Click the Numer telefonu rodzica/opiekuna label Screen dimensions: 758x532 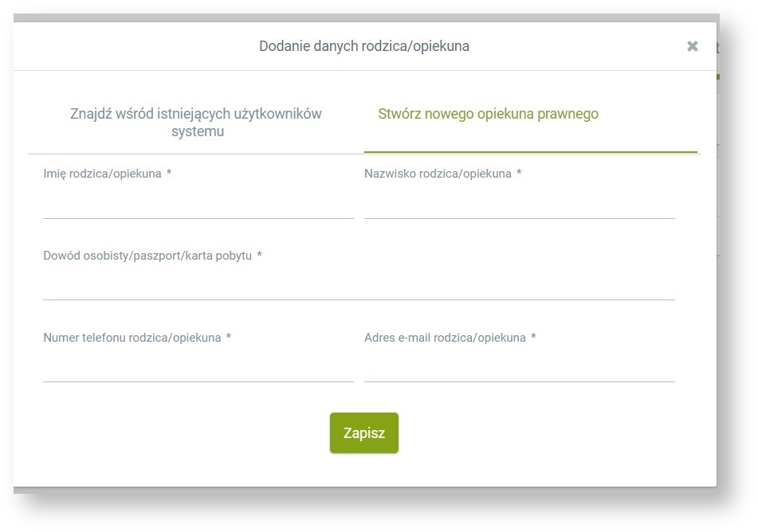coord(132,338)
